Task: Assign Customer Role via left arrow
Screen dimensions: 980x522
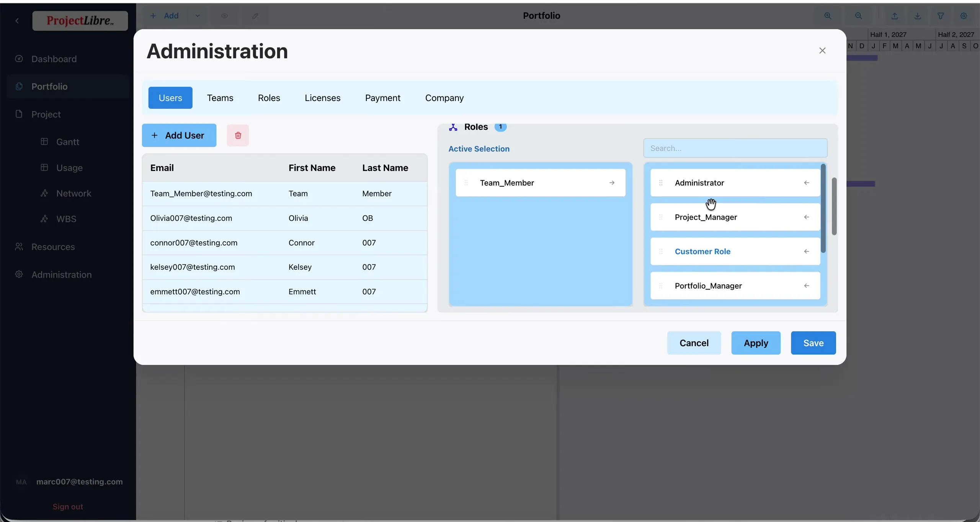Action: (807, 251)
